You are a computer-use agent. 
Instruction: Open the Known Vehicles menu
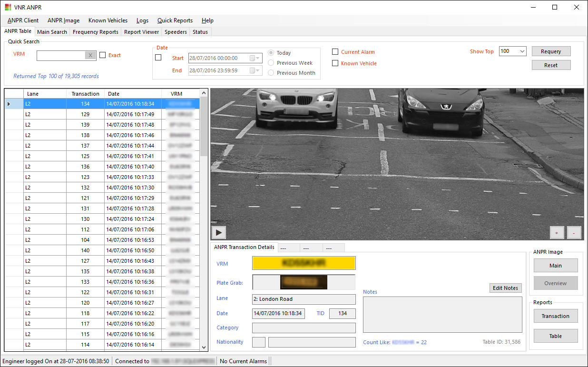click(x=108, y=20)
